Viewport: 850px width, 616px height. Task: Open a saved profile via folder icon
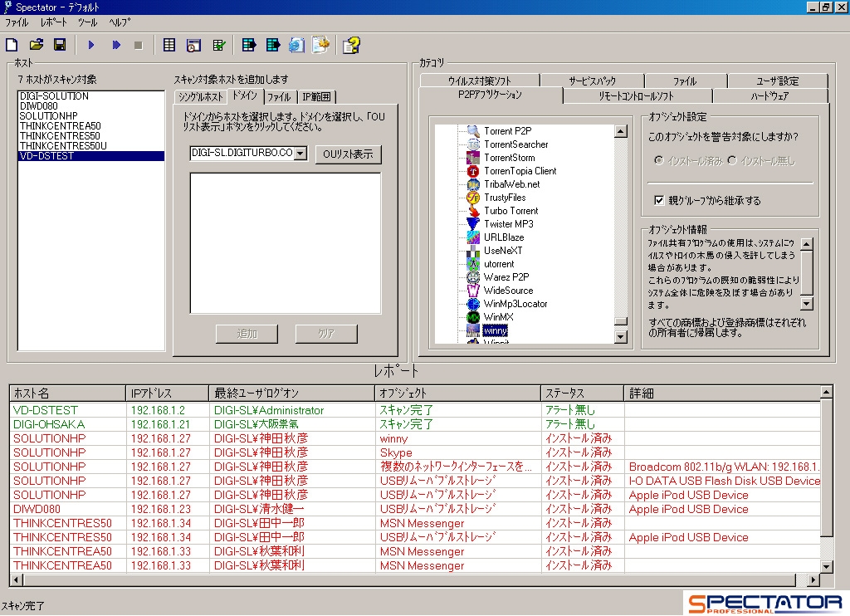pyautogui.click(x=37, y=45)
